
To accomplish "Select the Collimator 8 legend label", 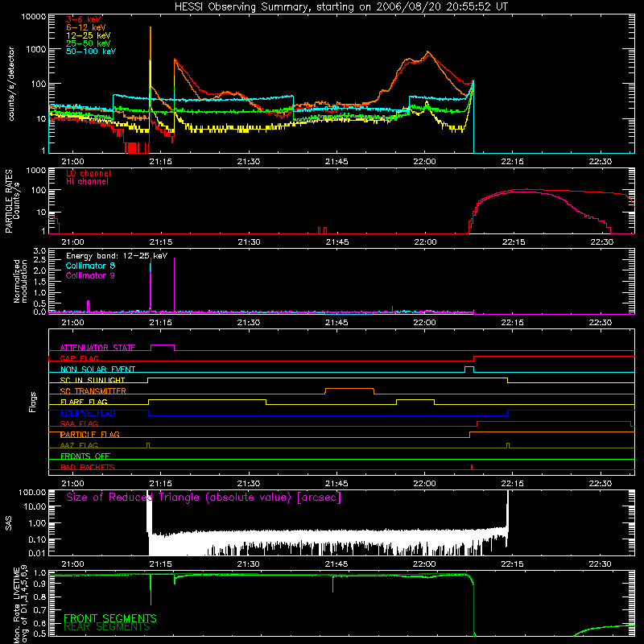I will coord(90,266).
